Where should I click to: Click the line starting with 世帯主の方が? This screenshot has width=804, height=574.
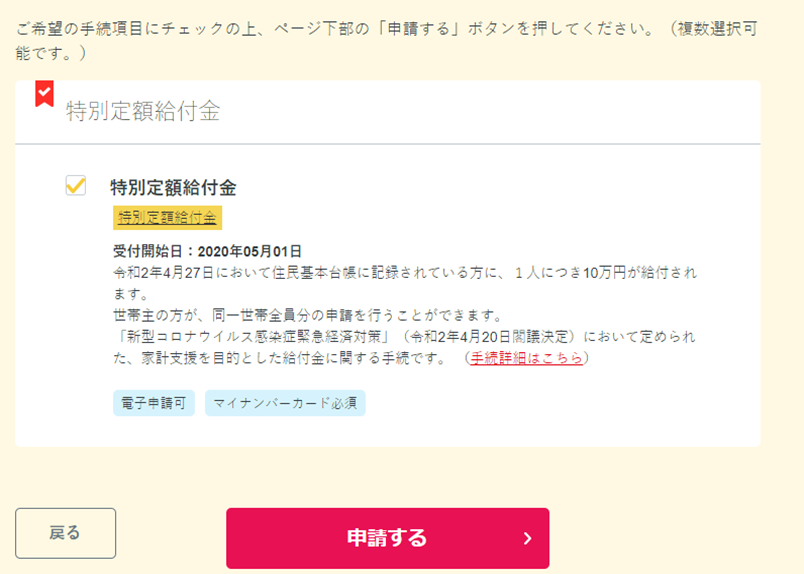click(308, 315)
